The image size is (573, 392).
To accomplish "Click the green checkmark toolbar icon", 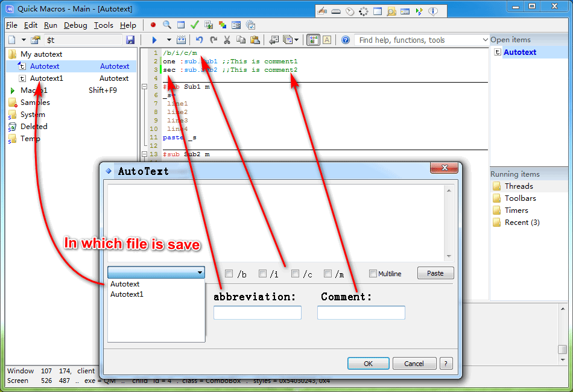I will [194, 25].
